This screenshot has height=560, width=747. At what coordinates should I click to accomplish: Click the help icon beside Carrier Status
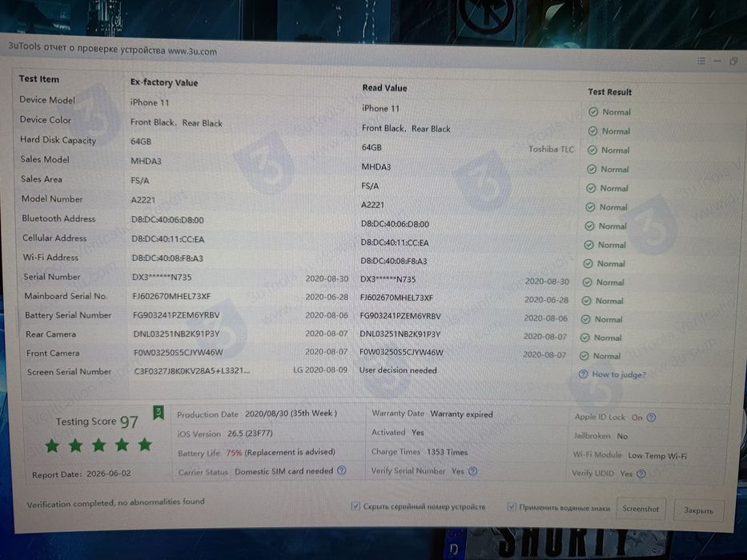pos(342,470)
